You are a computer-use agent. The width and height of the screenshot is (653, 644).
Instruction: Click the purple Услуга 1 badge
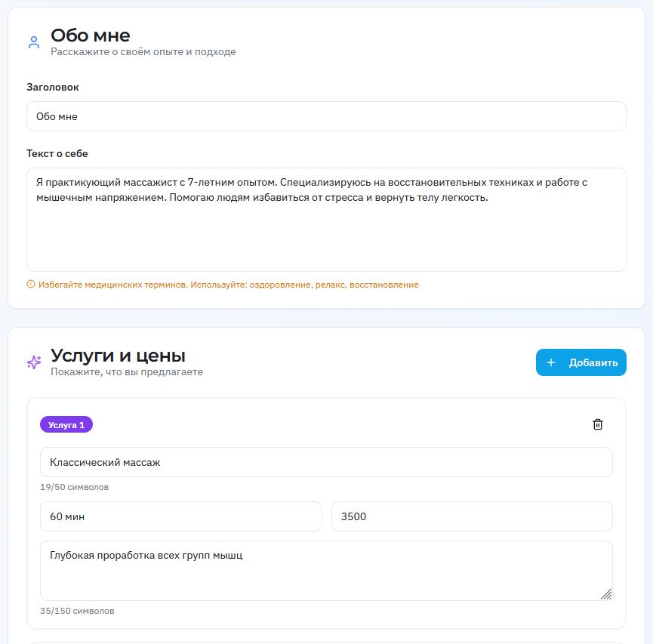click(x=66, y=425)
